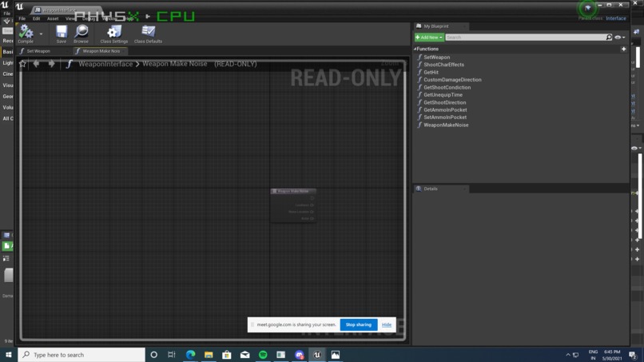
Task: Click the taskbar search box
Action: (x=81, y=355)
